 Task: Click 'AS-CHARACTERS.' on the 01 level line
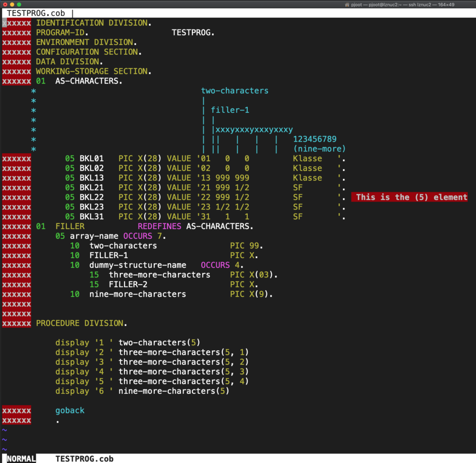pyautogui.click(x=89, y=81)
